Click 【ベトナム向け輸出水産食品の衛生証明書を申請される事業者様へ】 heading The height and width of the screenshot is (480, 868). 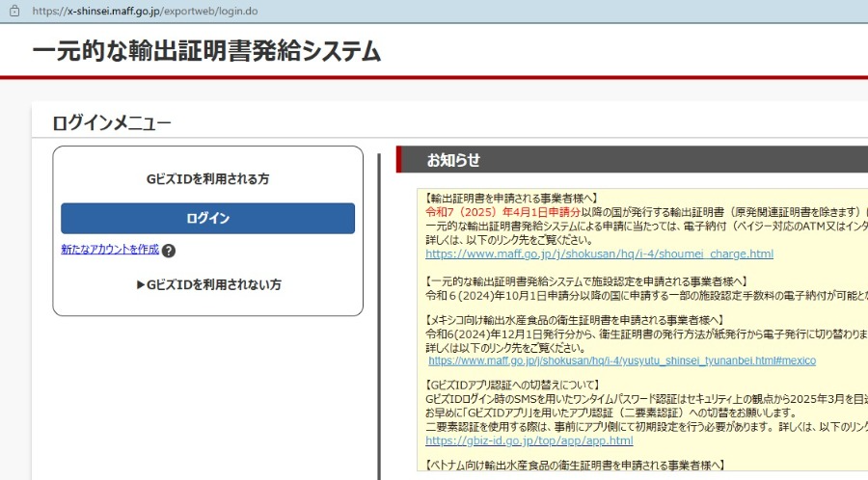coord(575,466)
